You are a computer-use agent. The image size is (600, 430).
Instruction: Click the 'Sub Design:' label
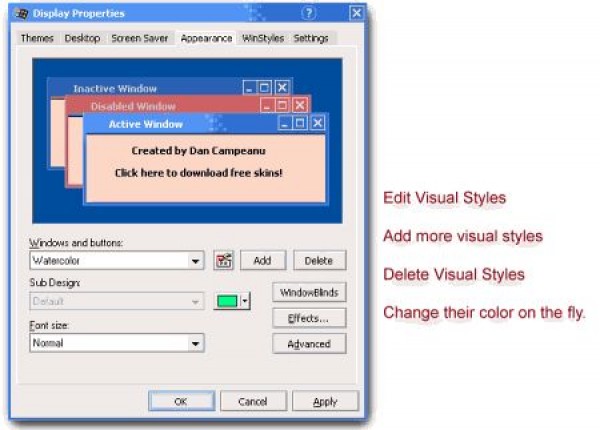point(55,283)
